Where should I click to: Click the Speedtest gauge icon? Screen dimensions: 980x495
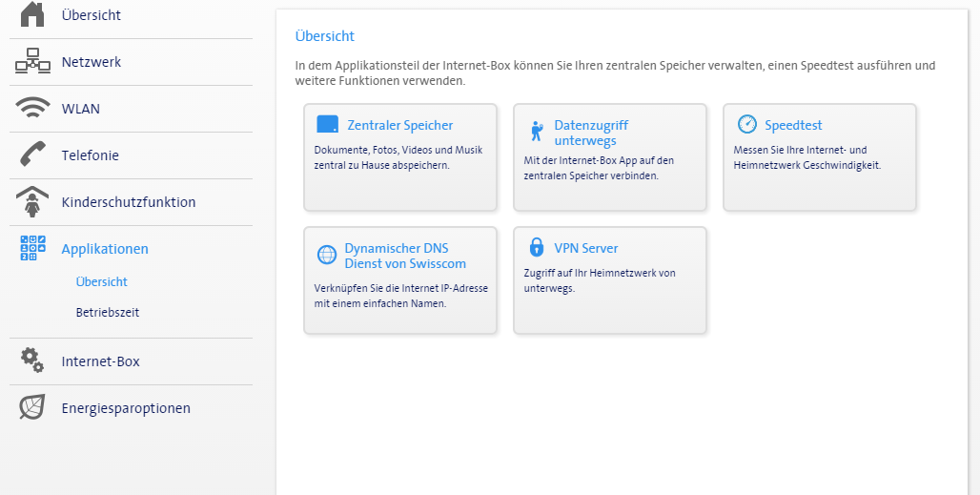[x=746, y=125]
